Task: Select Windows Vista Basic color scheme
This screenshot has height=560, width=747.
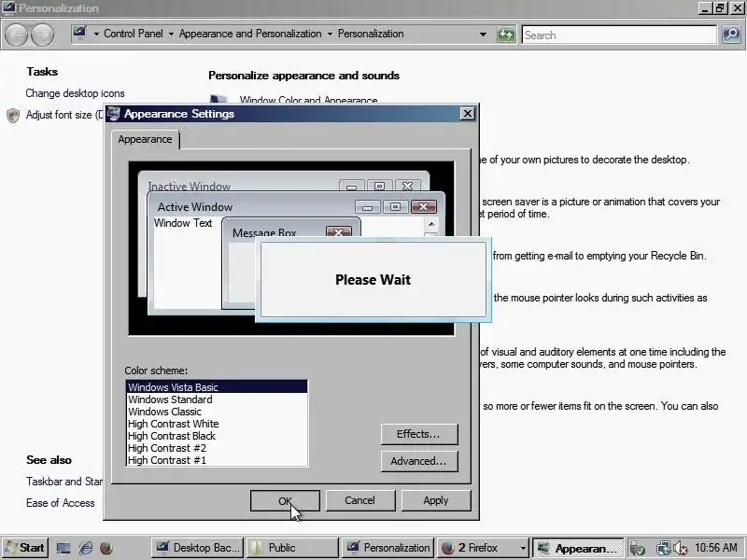Action: tap(217, 387)
